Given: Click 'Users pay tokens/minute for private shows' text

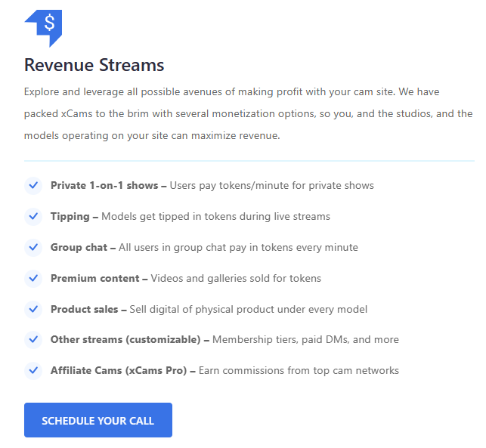Looking at the screenshot, I should 272,186.
